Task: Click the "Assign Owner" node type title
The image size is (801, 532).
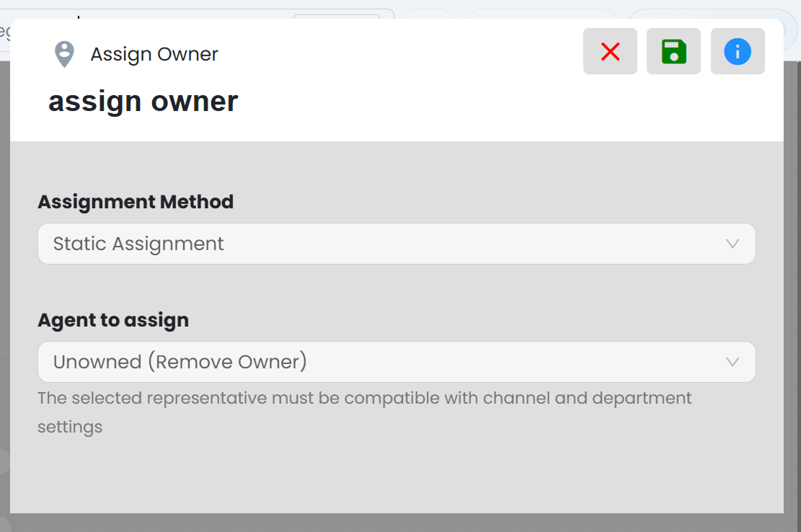Action: click(154, 54)
